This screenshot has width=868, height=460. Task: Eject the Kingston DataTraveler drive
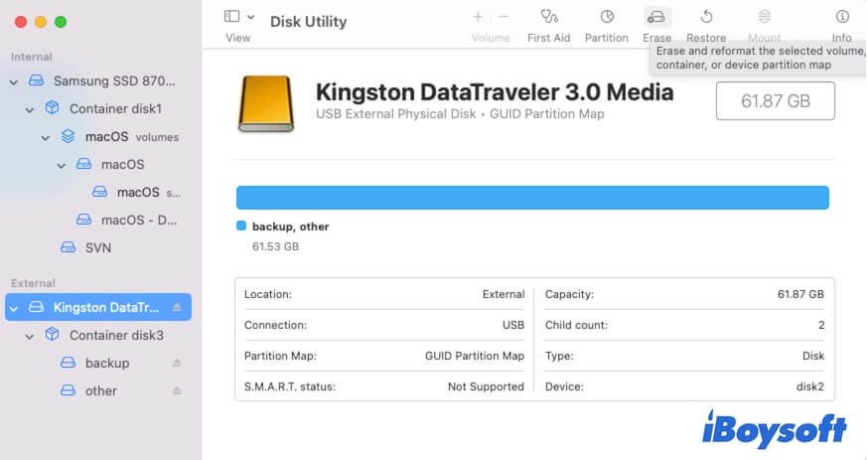pos(177,307)
